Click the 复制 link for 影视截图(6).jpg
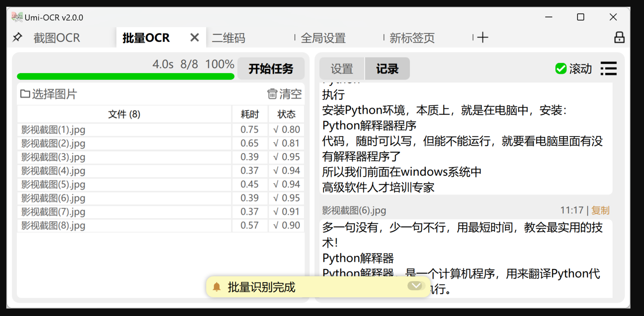 pyautogui.click(x=600, y=210)
